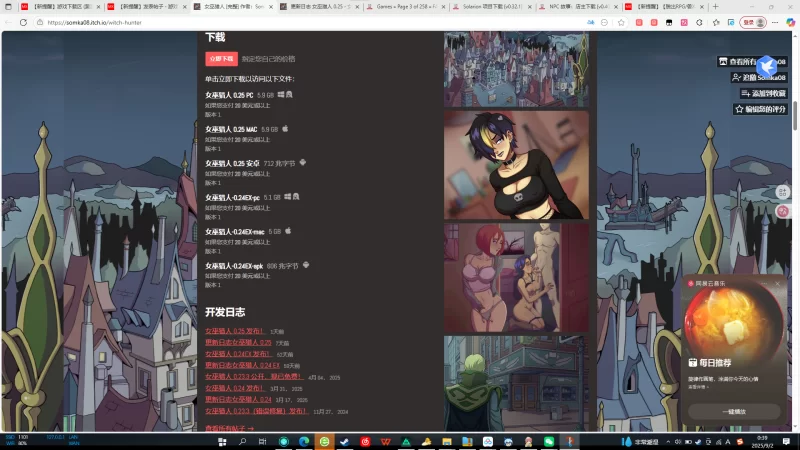Screen dimensions: 800x450
Task: Open the Windows Start menu
Action: pos(222,442)
